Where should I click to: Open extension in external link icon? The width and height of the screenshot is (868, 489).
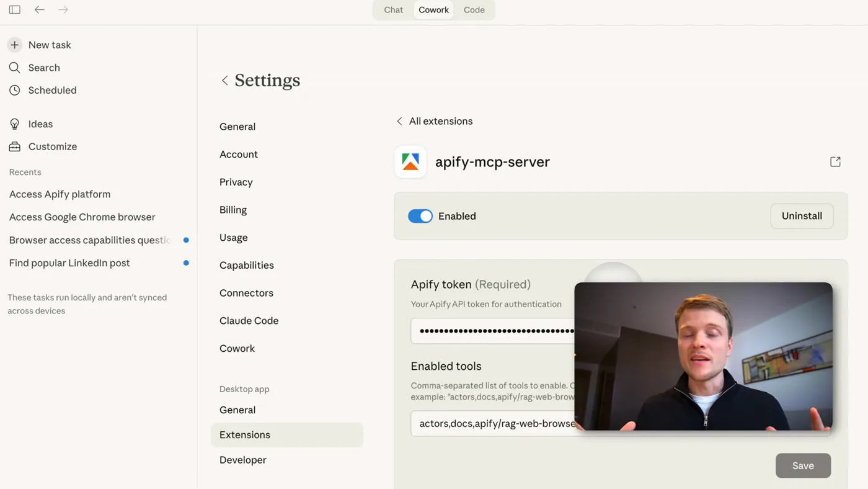pyautogui.click(x=835, y=161)
